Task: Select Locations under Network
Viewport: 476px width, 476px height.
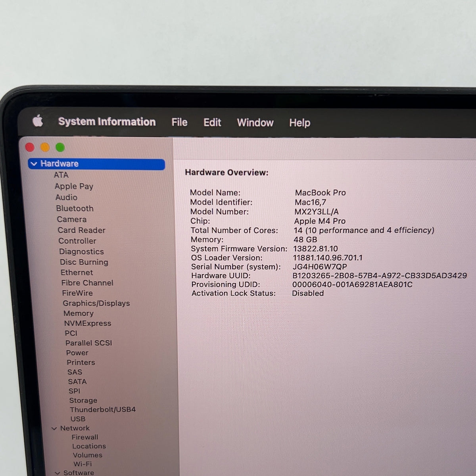Action: point(89,446)
